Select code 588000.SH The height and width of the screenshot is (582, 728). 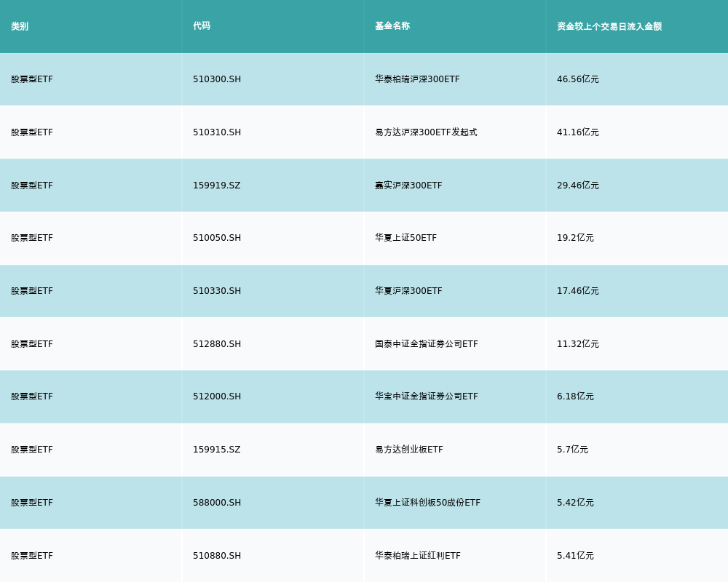tap(217, 503)
